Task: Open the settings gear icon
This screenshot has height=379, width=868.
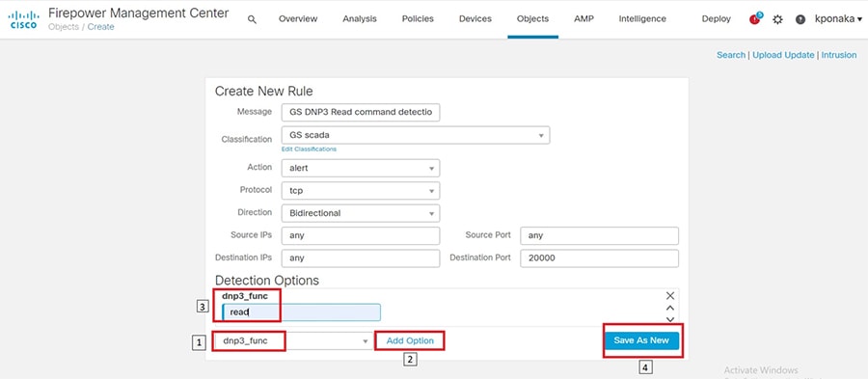Action: [x=777, y=19]
